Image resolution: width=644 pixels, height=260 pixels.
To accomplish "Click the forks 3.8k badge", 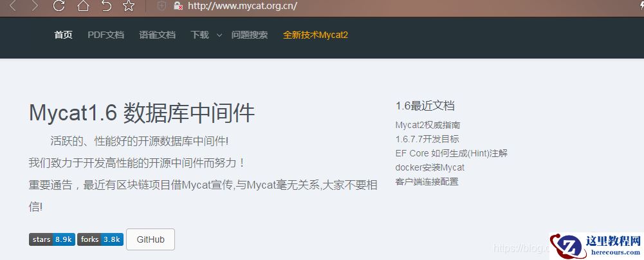I will (x=100, y=239).
